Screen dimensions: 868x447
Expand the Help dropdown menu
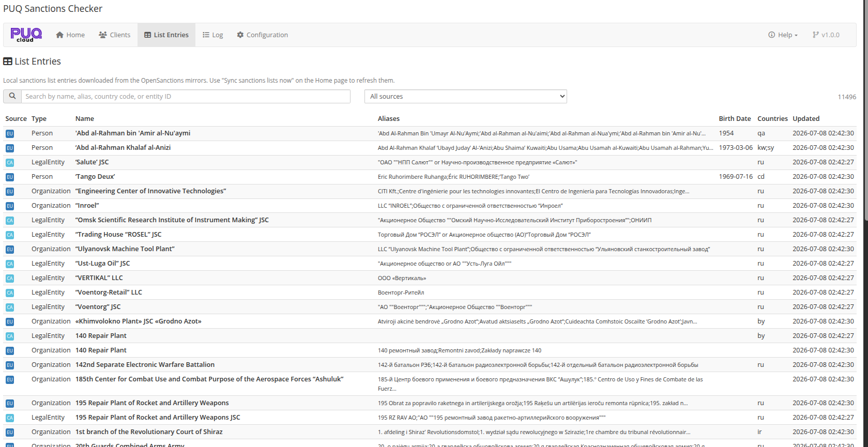(783, 35)
